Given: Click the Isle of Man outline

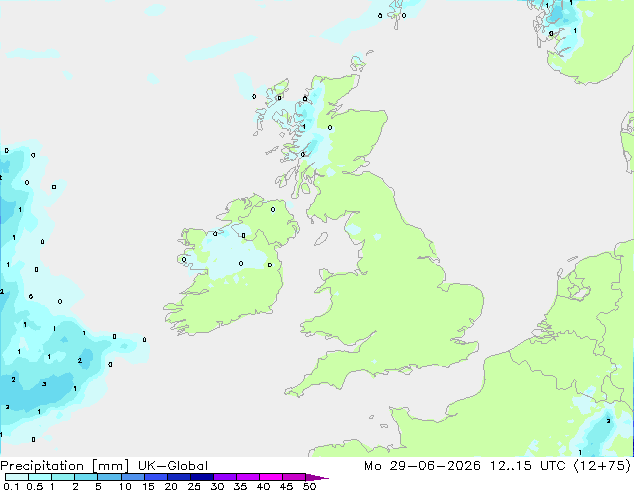Looking at the screenshot, I should coord(321,239).
